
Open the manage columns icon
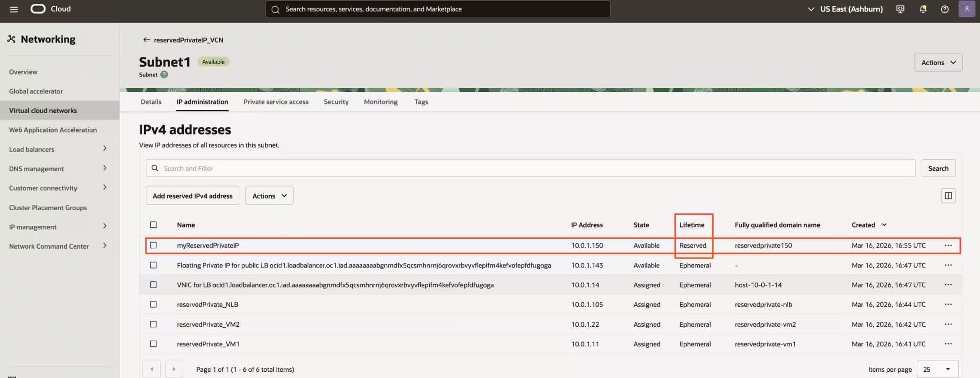(948, 196)
